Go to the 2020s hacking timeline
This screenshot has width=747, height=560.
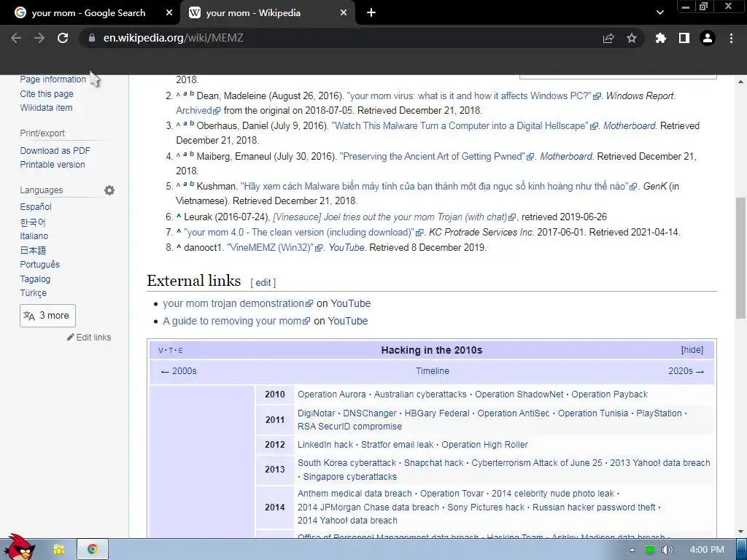pyautogui.click(x=686, y=371)
